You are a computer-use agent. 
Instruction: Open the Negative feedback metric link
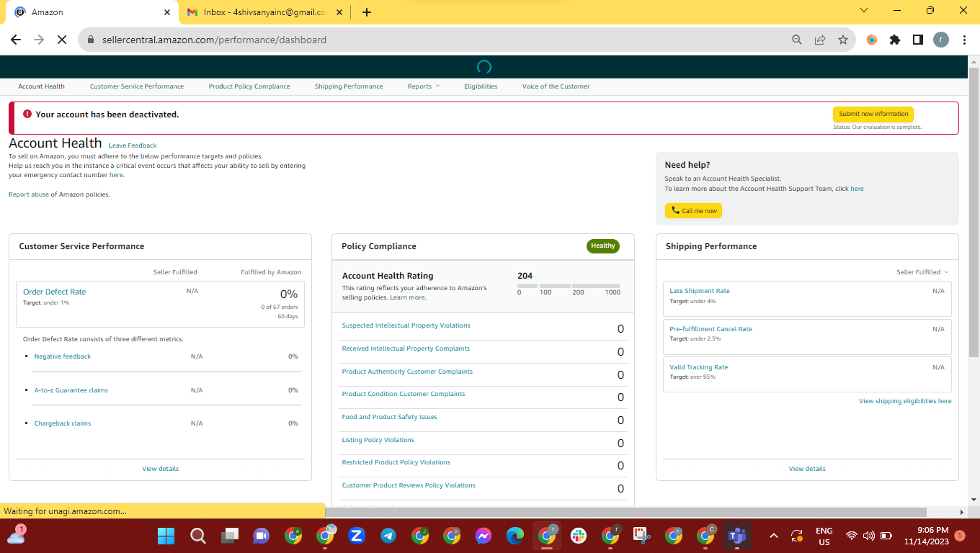[x=63, y=356]
